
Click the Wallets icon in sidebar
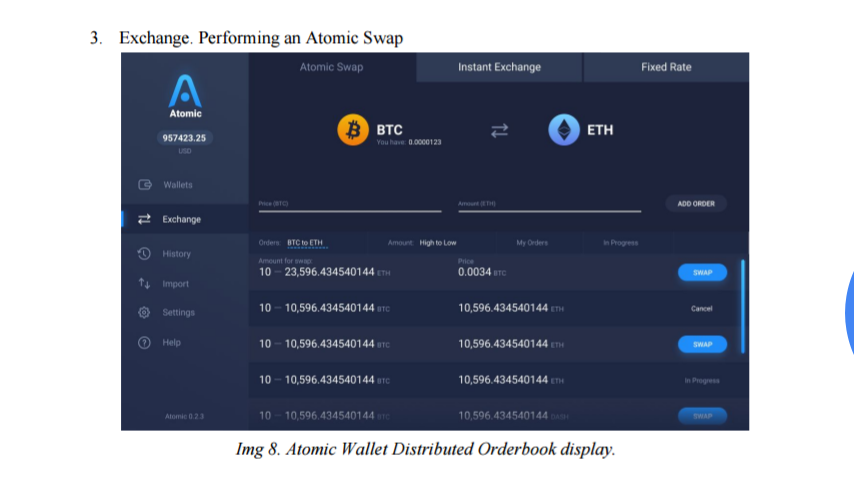pyautogui.click(x=145, y=185)
